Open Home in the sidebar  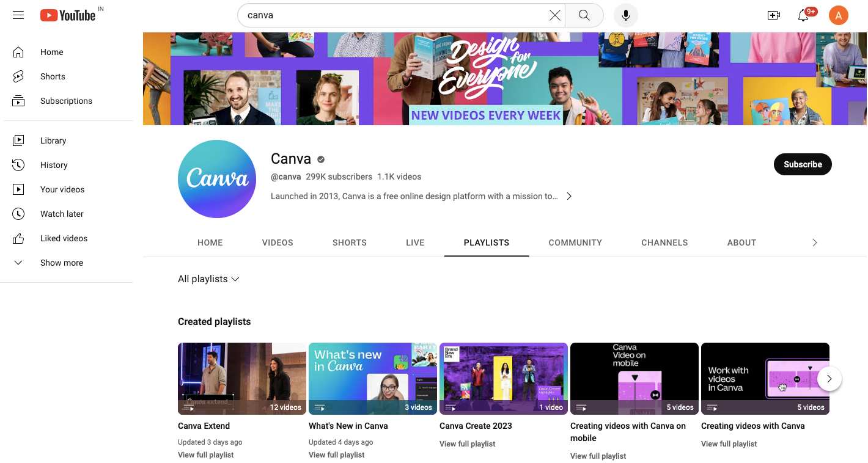(67, 52)
